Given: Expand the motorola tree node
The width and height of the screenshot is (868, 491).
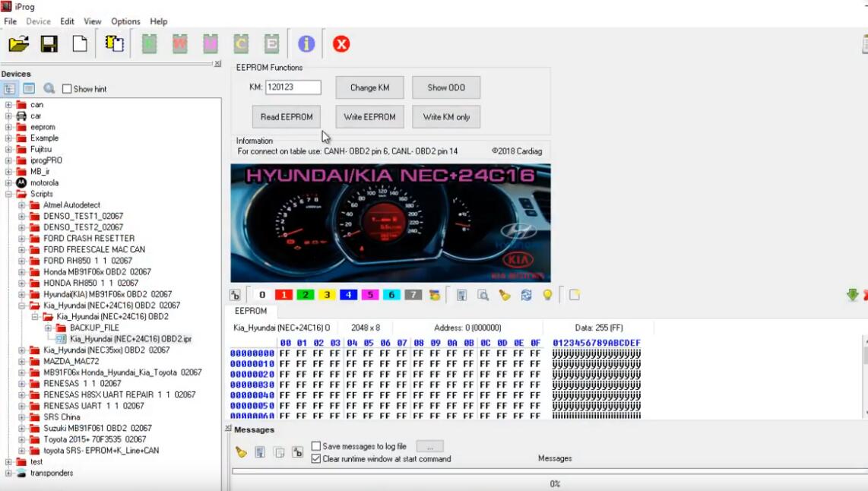Looking at the screenshot, I should pos(8,182).
